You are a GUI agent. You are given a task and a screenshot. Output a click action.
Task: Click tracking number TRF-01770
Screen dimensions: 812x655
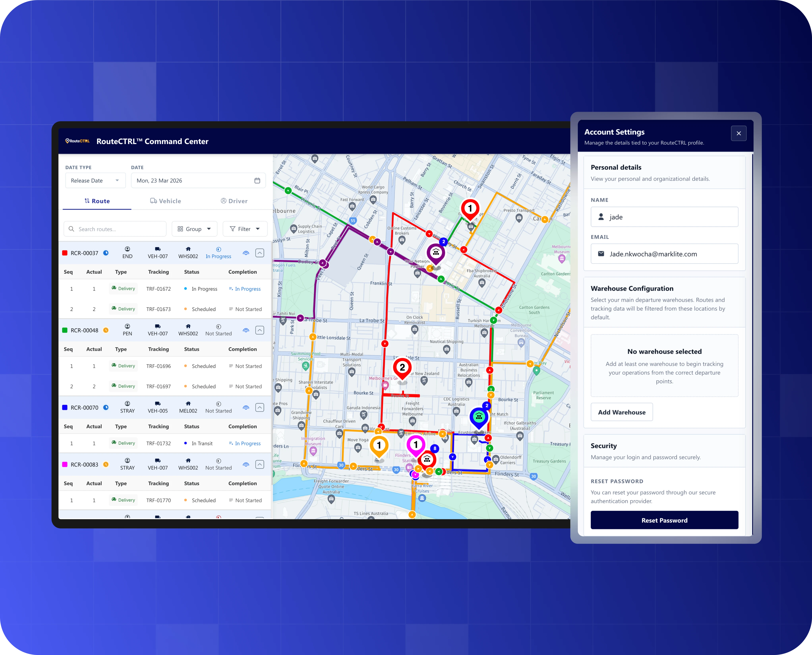coord(158,501)
